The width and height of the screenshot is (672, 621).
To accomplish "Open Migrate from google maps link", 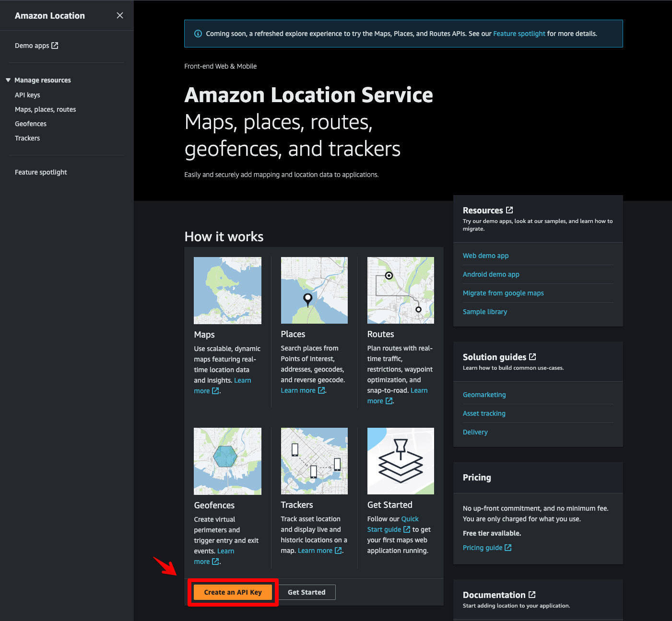I will click(503, 293).
